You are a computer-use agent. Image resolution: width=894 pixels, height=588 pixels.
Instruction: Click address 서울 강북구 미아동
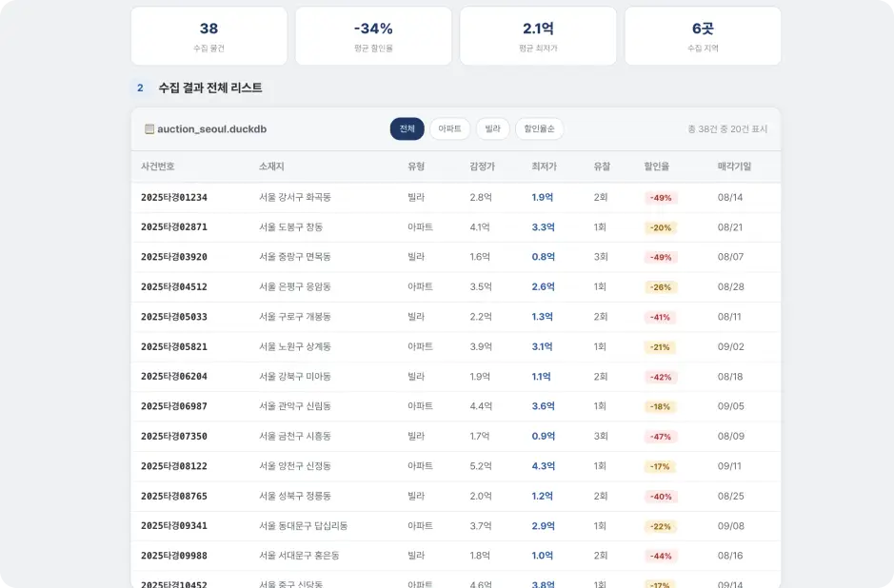click(295, 376)
